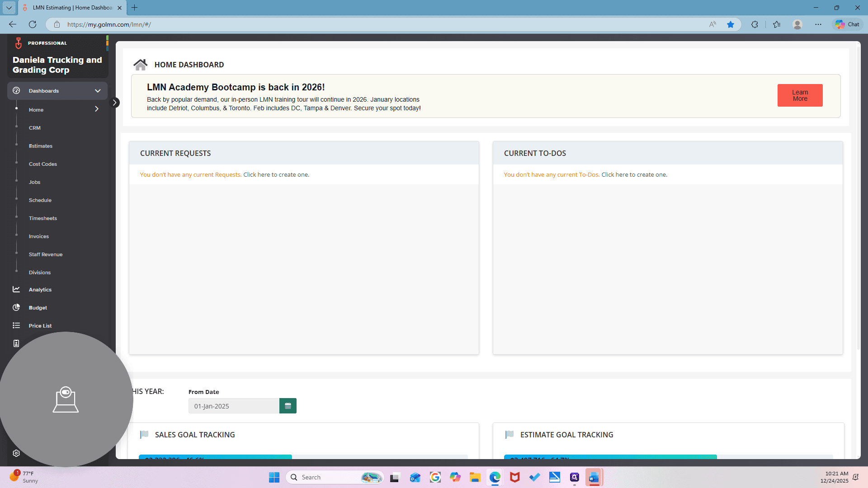This screenshot has width=868, height=488.
Task: Click the large screen recorder webcam bubble
Action: 66,399
